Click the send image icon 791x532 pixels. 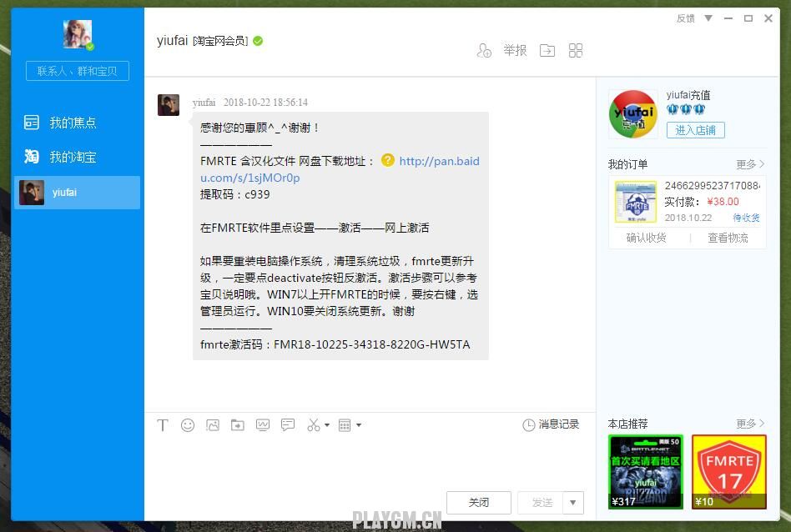(x=213, y=425)
